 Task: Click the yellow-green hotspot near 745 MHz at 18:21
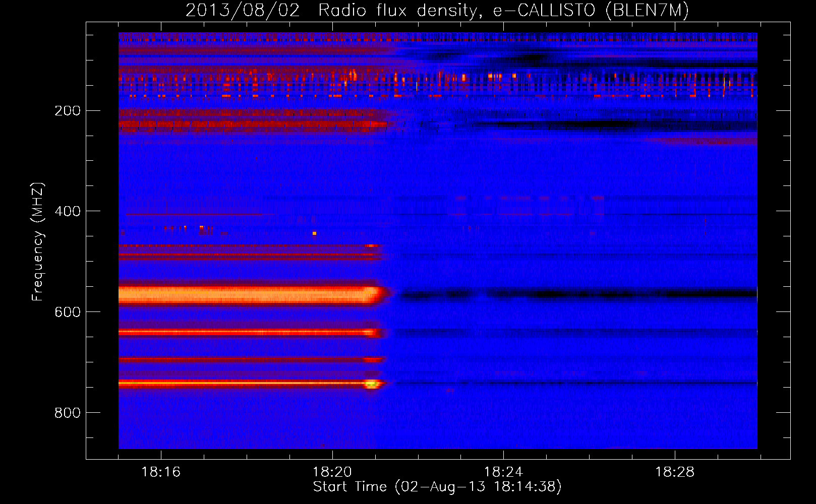click(x=372, y=385)
